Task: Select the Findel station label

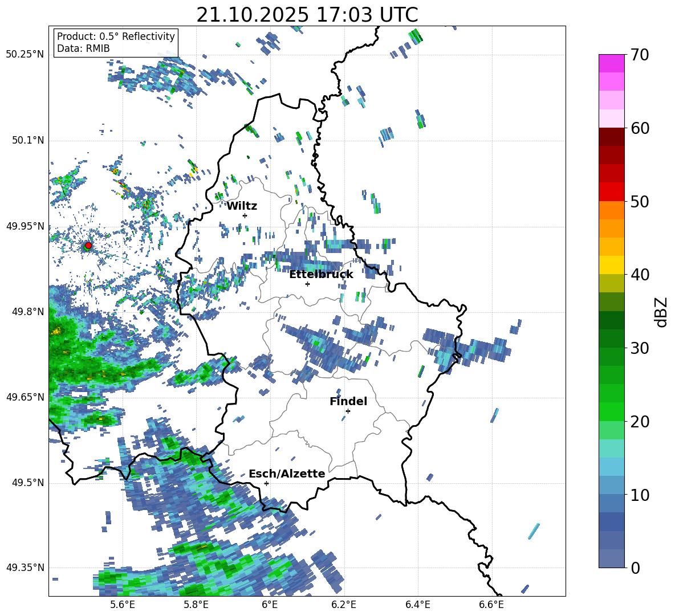Action: point(348,401)
